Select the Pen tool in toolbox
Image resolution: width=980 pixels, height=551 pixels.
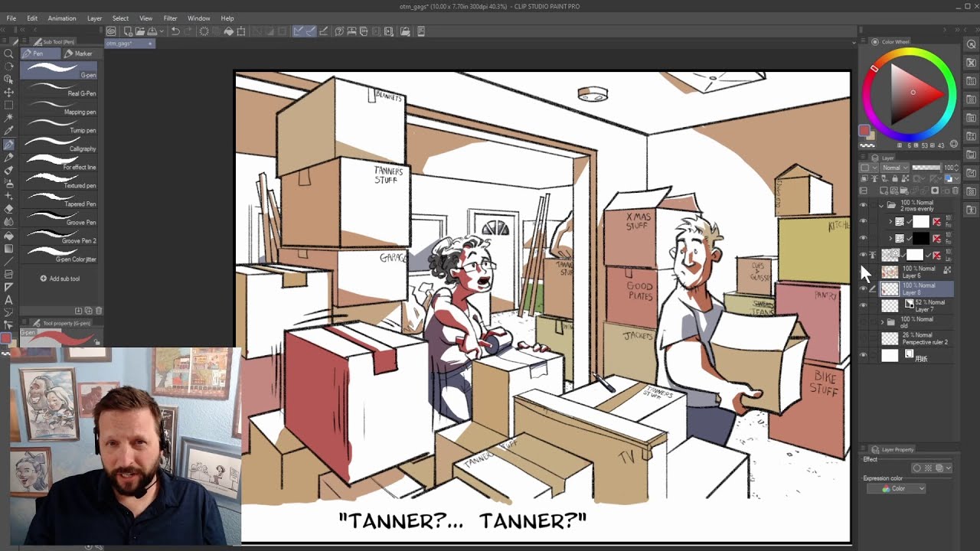(x=8, y=145)
